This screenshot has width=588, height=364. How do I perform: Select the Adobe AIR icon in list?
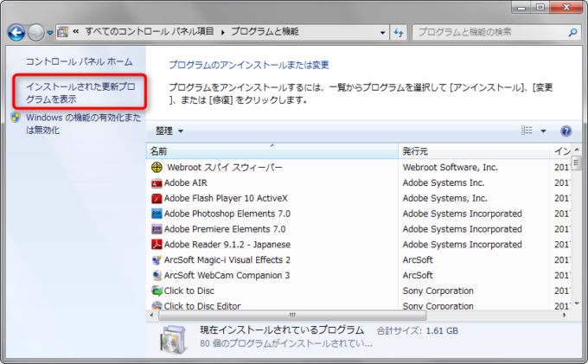point(157,182)
